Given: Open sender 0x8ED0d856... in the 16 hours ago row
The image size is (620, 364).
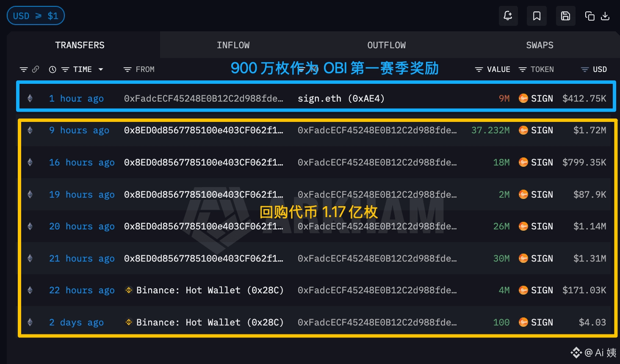Looking at the screenshot, I should (x=204, y=162).
